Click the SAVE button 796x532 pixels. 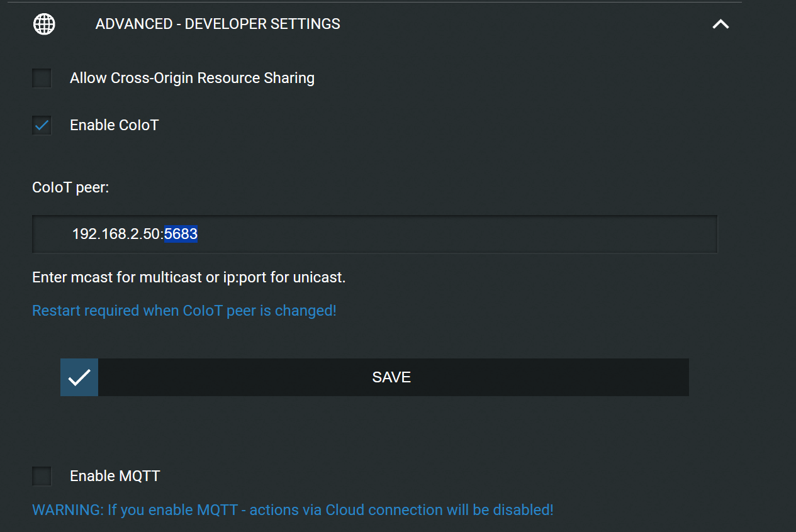click(x=374, y=377)
